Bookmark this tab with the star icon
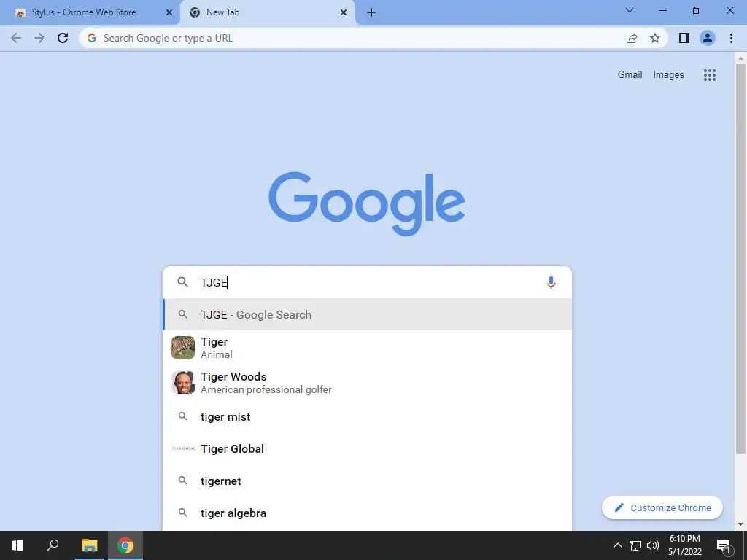Viewport: 747px width, 560px height. pyautogui.click(x=655, y=38)
